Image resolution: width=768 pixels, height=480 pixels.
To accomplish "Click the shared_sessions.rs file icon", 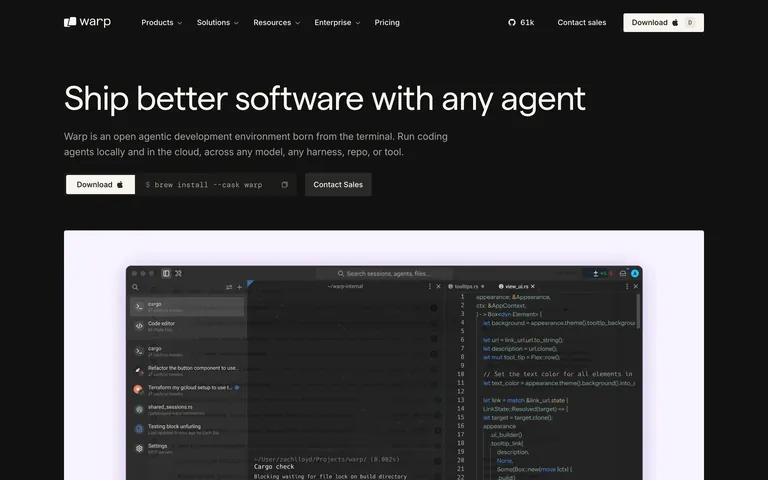I will (139, 409).
